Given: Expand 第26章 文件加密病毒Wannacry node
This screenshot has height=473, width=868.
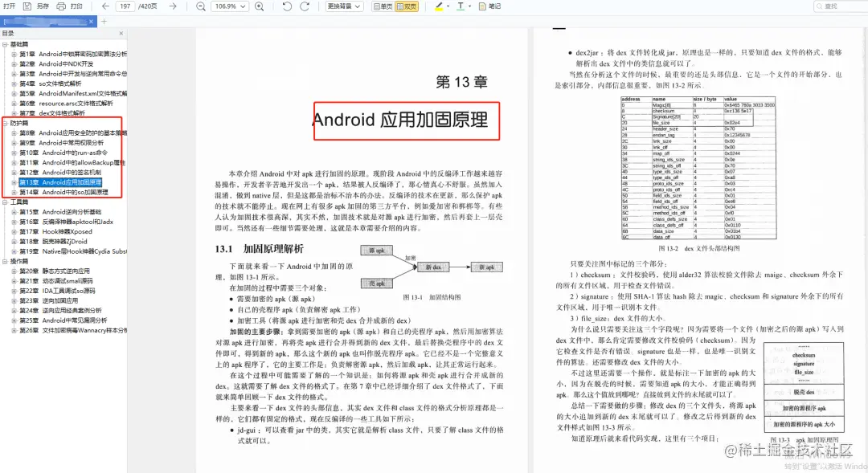Looking at the screenshot, I should click(x=14, y=330).
